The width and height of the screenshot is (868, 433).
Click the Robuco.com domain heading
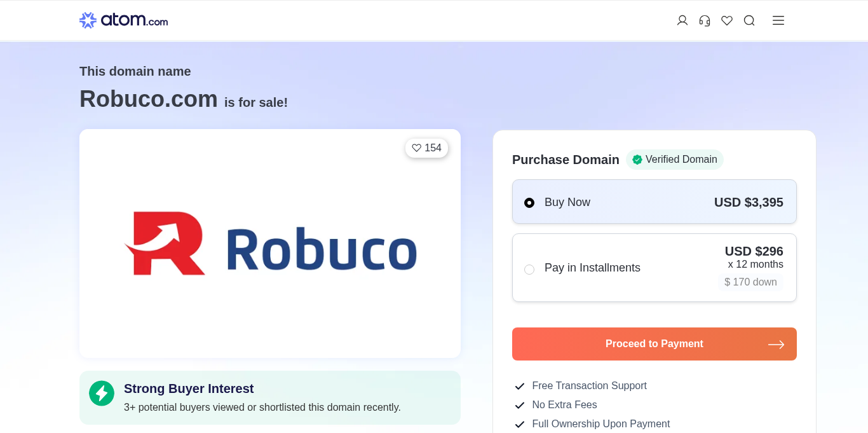coord(149,99)
